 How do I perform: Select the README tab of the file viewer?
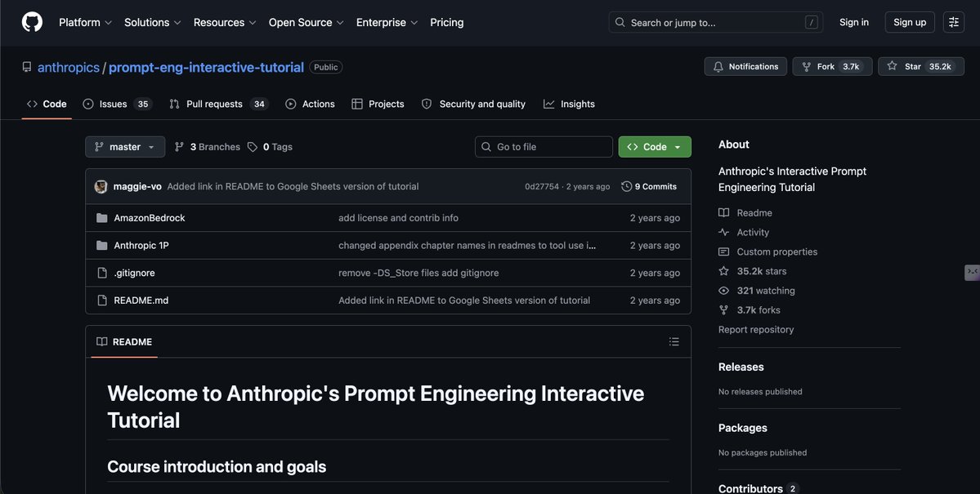(x=124, y=341)
